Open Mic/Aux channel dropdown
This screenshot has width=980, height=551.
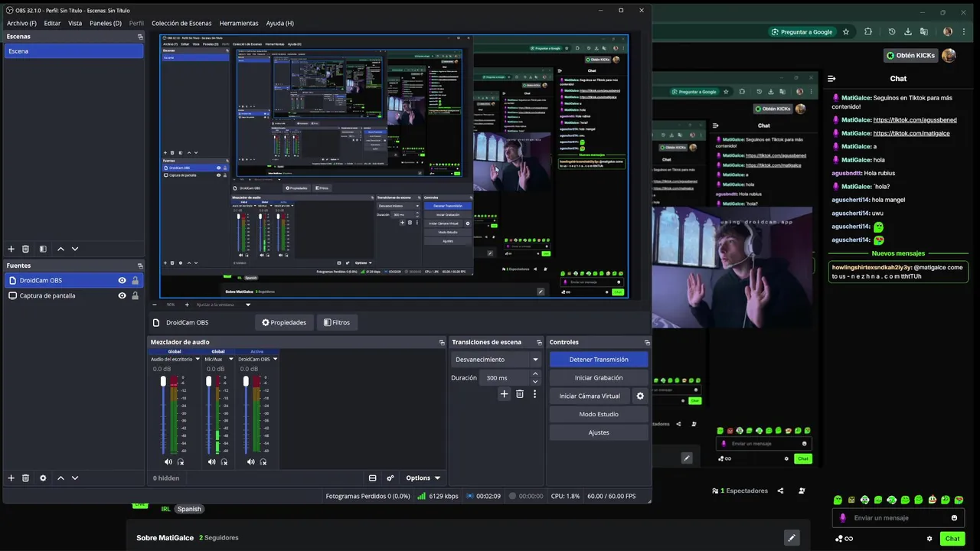pyautogui.click(x=230, y=359)
